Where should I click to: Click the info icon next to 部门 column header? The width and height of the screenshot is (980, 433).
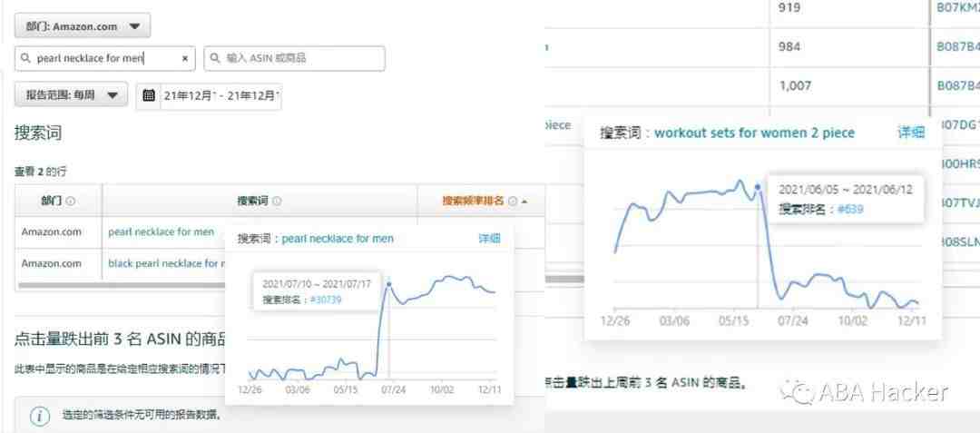point(71,202)
